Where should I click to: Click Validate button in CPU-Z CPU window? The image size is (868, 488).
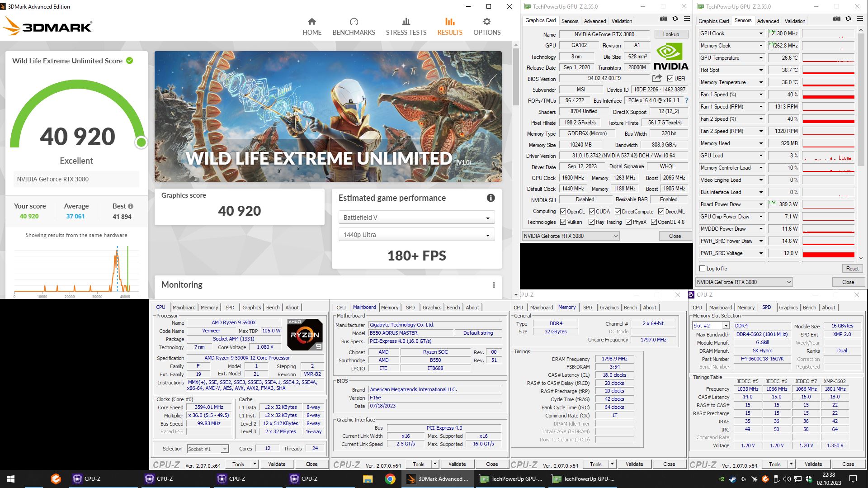pos(277,464)
